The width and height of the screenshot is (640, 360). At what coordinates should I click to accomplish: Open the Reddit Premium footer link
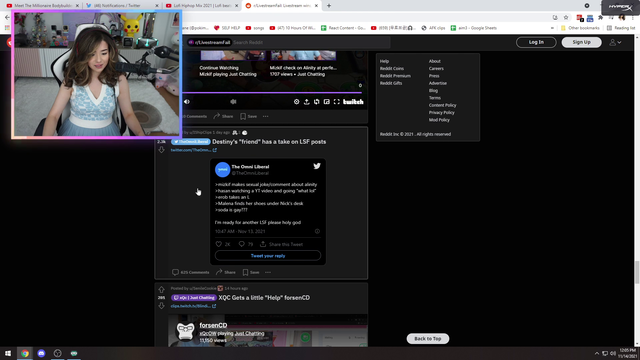[x=395, y=76]
